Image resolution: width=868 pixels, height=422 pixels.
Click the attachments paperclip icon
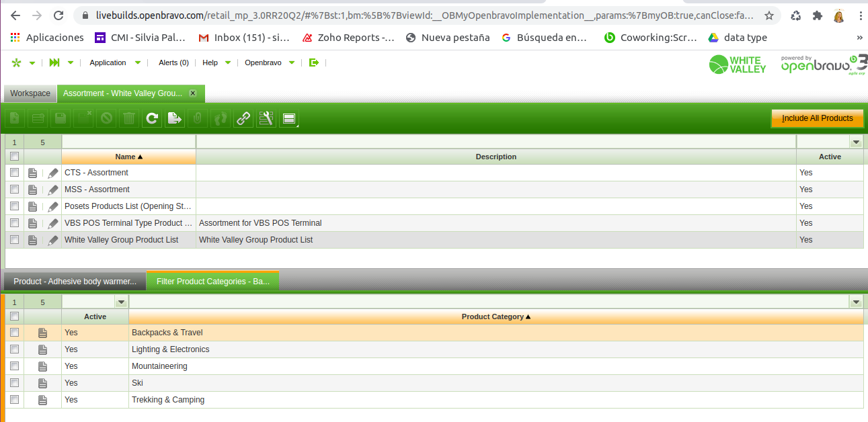tap(197, 118)
